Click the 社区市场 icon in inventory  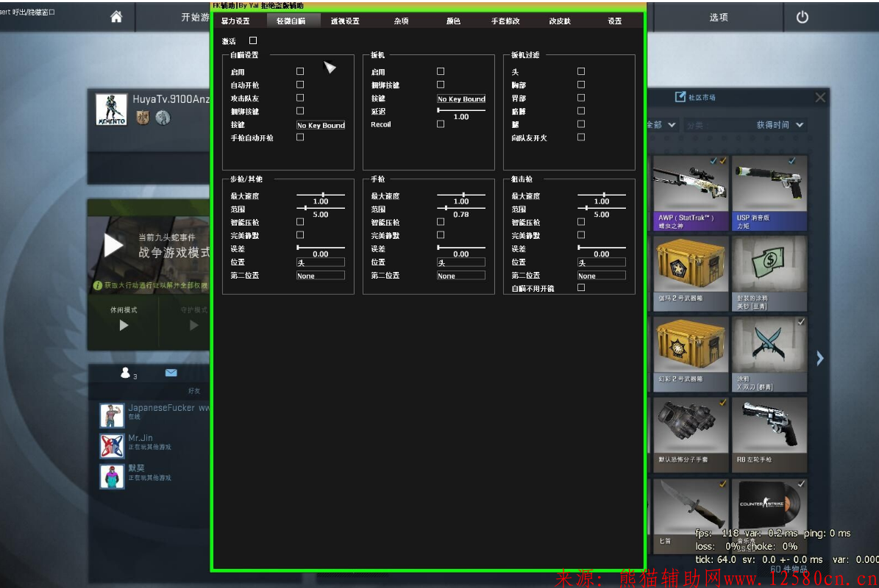click(680, 97)
